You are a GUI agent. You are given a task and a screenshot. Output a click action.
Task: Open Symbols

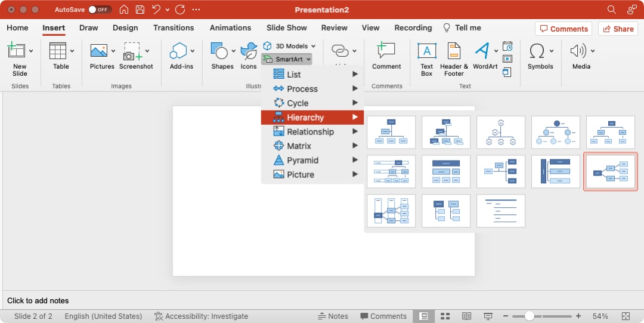click(540, 56)
